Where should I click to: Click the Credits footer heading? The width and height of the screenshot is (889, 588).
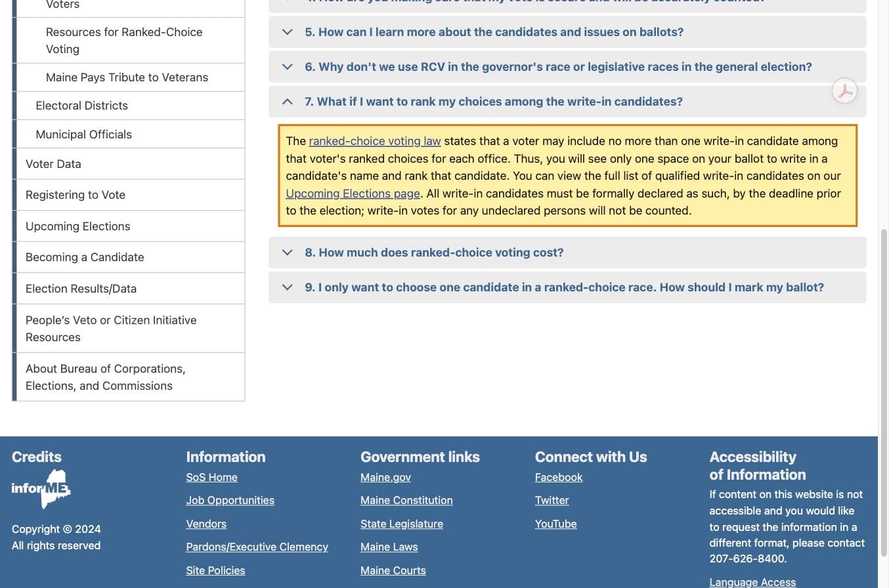[37, 457]
